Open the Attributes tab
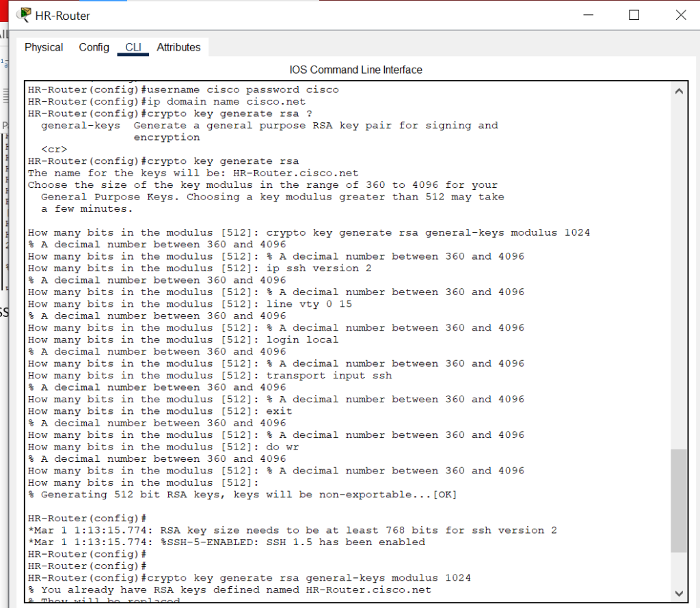This screenshot has height=608, width=700. coord(178,47)
